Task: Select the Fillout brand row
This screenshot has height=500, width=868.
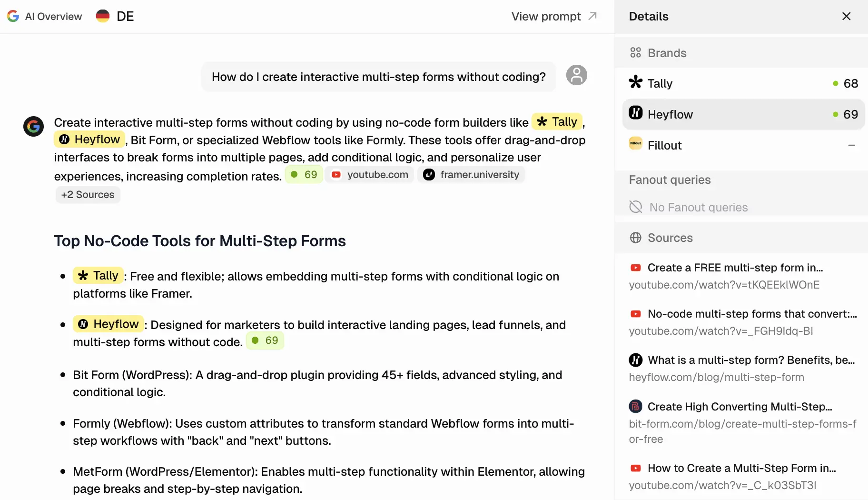Action: (x=743, y=145)
